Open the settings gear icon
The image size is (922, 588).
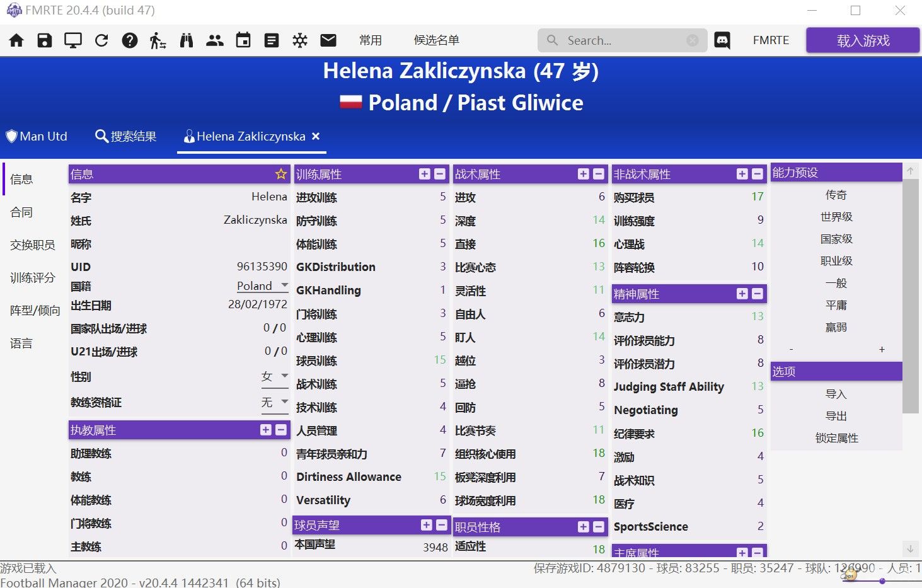click(x=300, y=40)
